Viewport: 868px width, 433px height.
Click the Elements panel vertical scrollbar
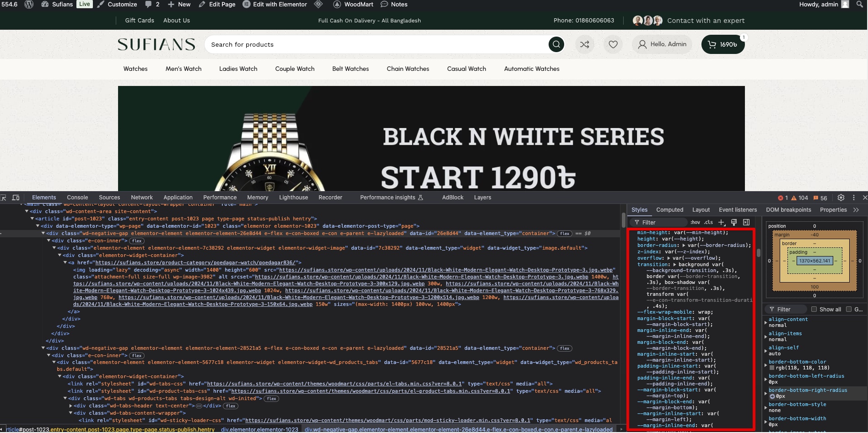coord(623,220)
